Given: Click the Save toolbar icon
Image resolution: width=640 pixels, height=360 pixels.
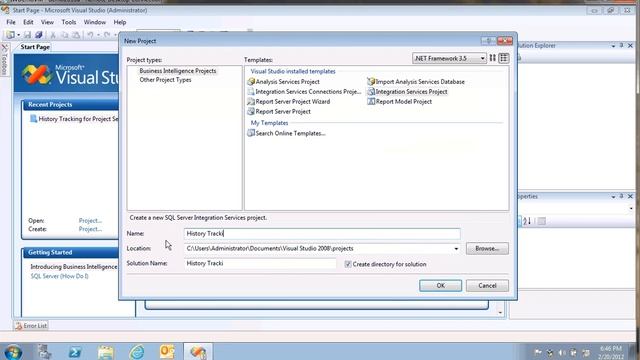Looking at the screenshot, I should (27, 35).
